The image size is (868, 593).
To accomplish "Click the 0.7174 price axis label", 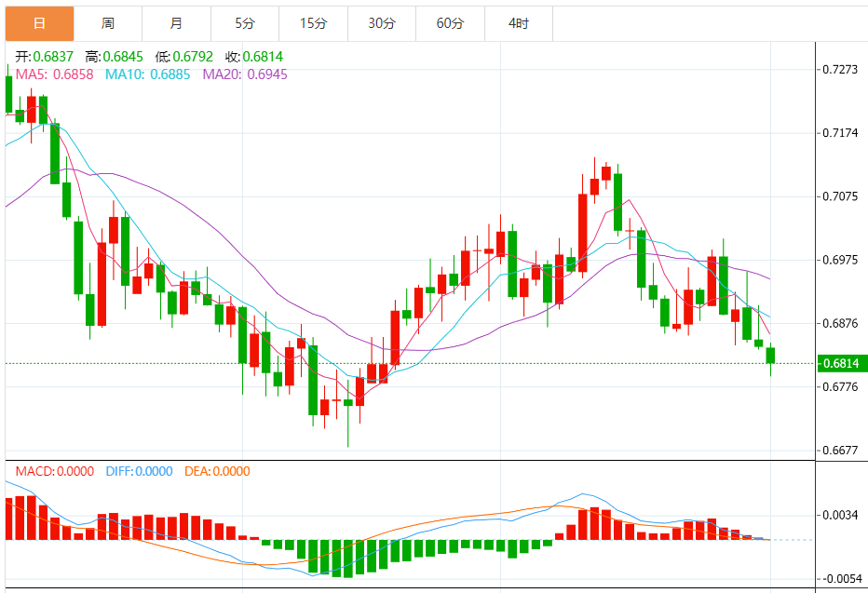I will pos(840,133).
